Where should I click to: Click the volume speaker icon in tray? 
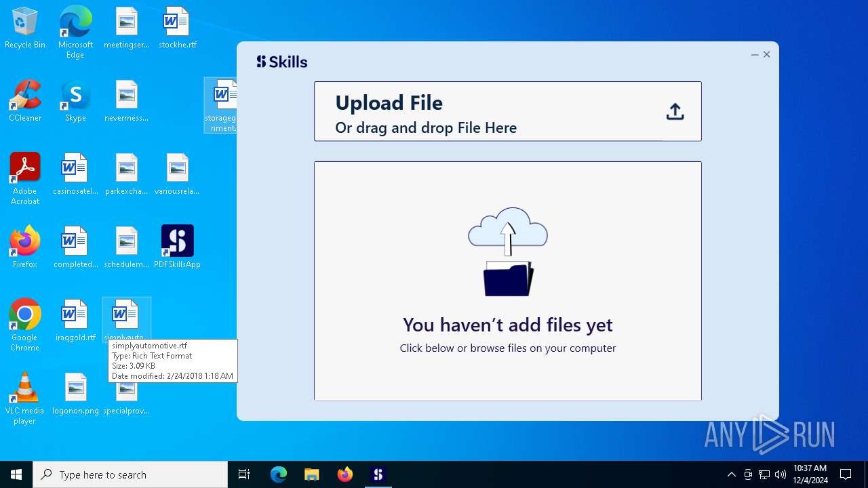pyautogui.click(x=781, y=474)
